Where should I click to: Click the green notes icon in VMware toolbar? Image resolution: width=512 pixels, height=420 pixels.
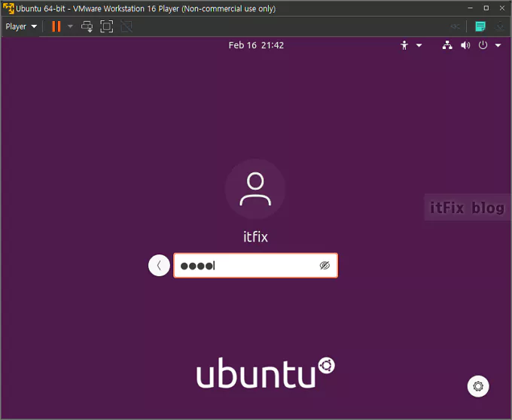click(480, 26)
